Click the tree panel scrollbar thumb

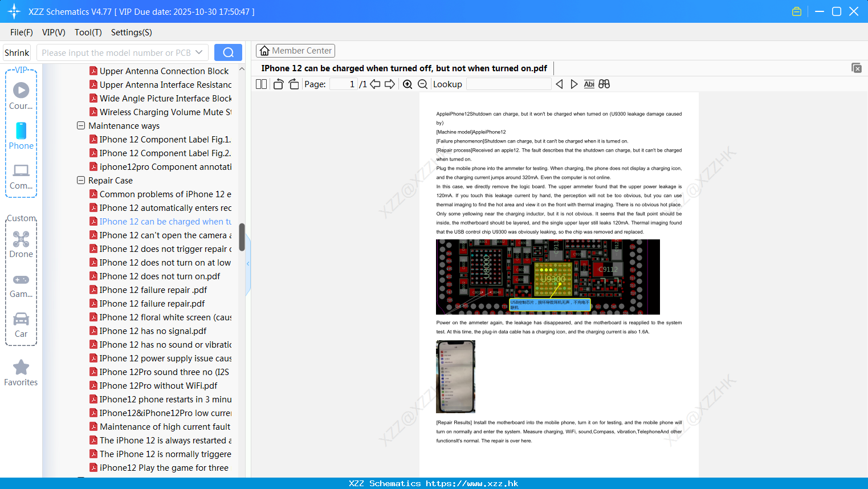(x=242, y=237)
